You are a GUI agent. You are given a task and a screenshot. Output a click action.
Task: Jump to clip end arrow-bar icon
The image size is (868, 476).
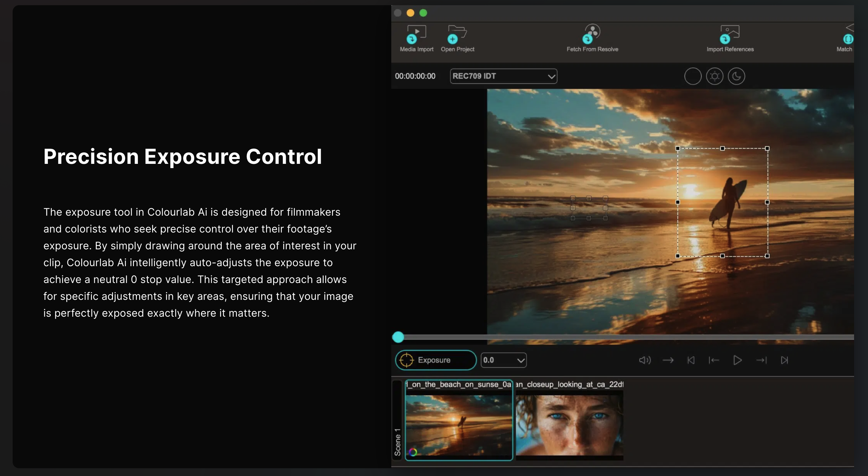pos(761,360)
